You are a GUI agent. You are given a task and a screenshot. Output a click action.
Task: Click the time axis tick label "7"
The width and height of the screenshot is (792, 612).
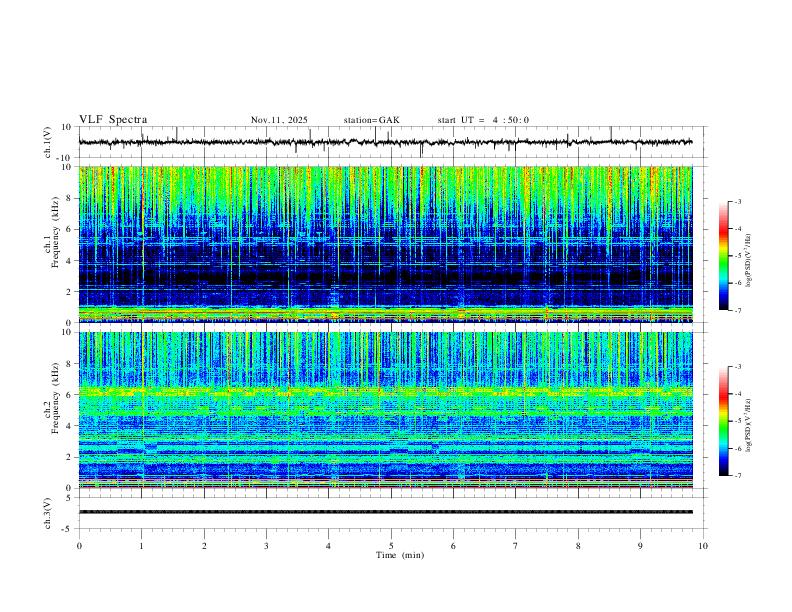516,546
